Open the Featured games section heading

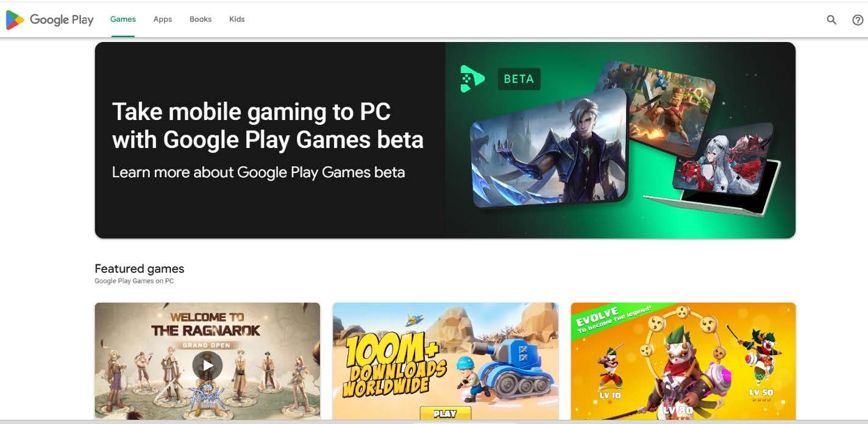[140, 269]
